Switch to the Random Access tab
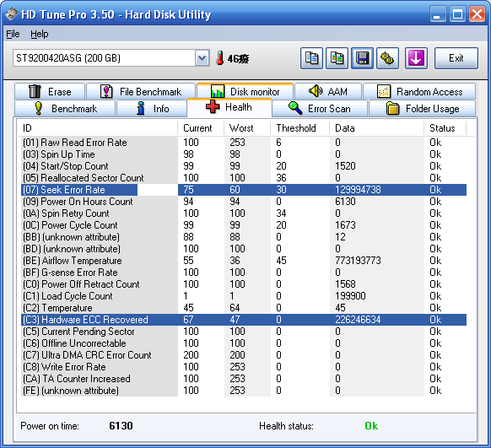The width and height of the screenshot is (491, 448). coord(419,92)
